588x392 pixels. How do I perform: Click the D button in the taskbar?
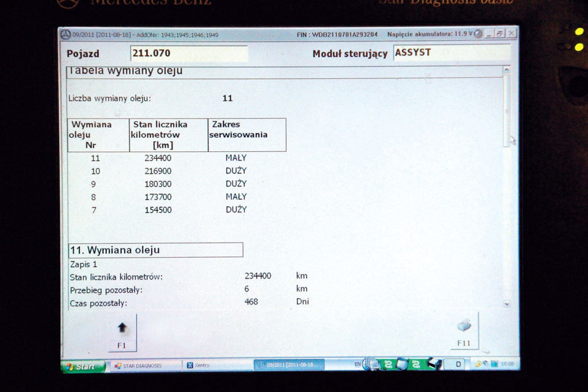(458, 364)
